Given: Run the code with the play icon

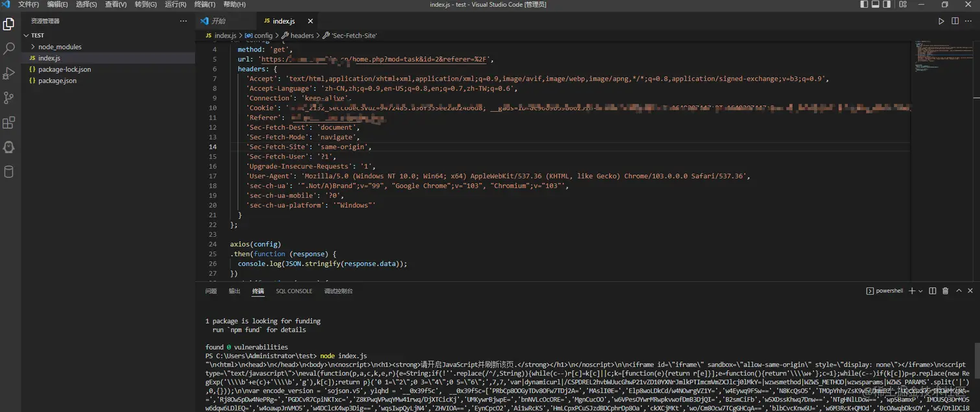Looking at the screenshot, I should 941,21.
